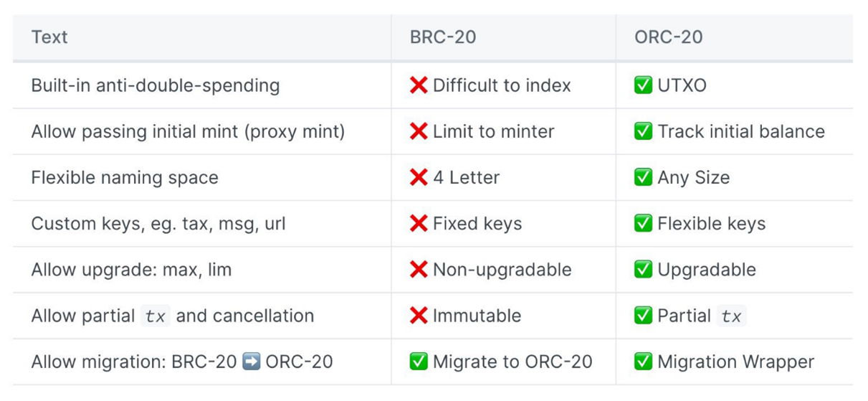
Task: Click red cross icon beside Difficult to index
Action: tap(419, 85)
